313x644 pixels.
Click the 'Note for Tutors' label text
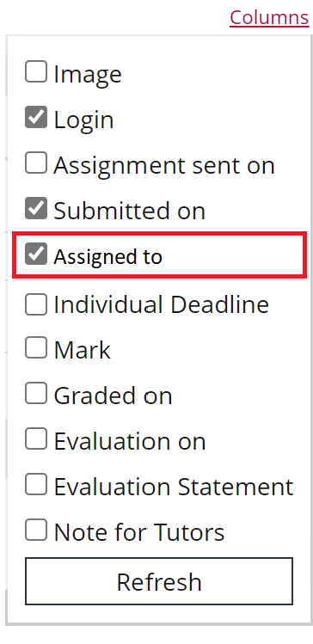click(139, 532)
